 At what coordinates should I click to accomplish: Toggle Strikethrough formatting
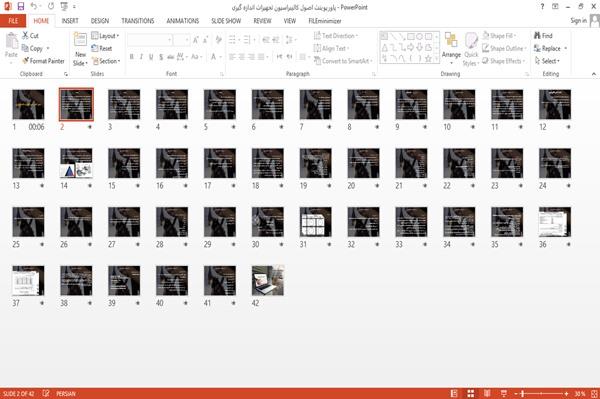coord(171,57)
